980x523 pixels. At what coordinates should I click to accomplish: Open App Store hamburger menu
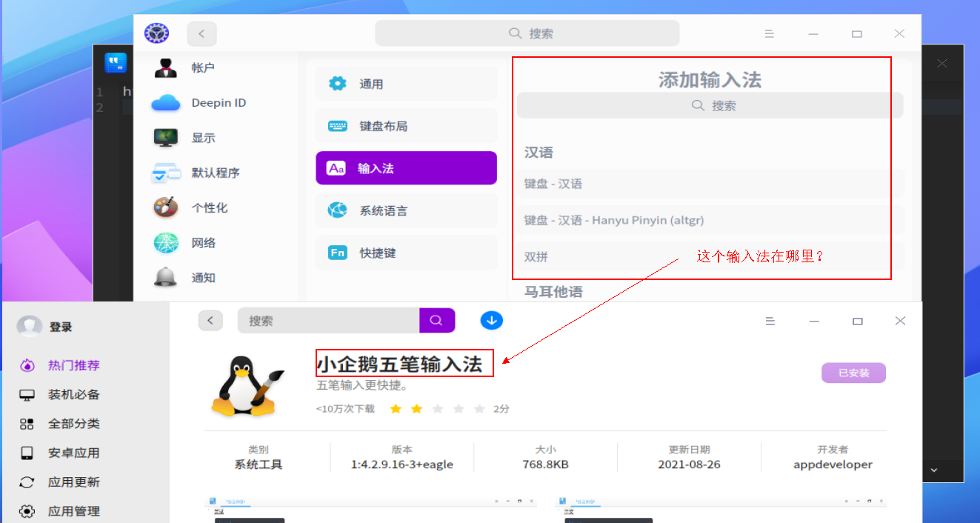pos(770,321)
